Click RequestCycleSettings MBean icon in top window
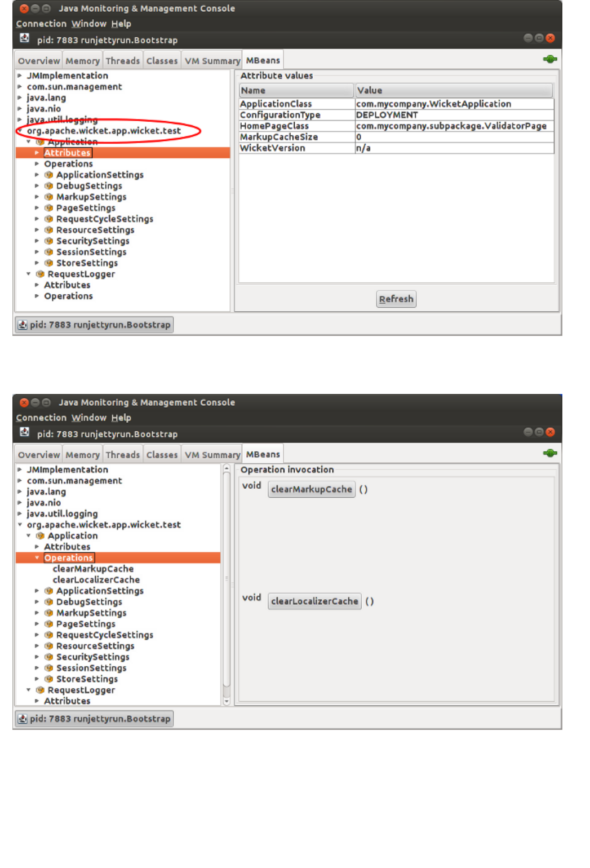590x868 pixels. [49, 219]
